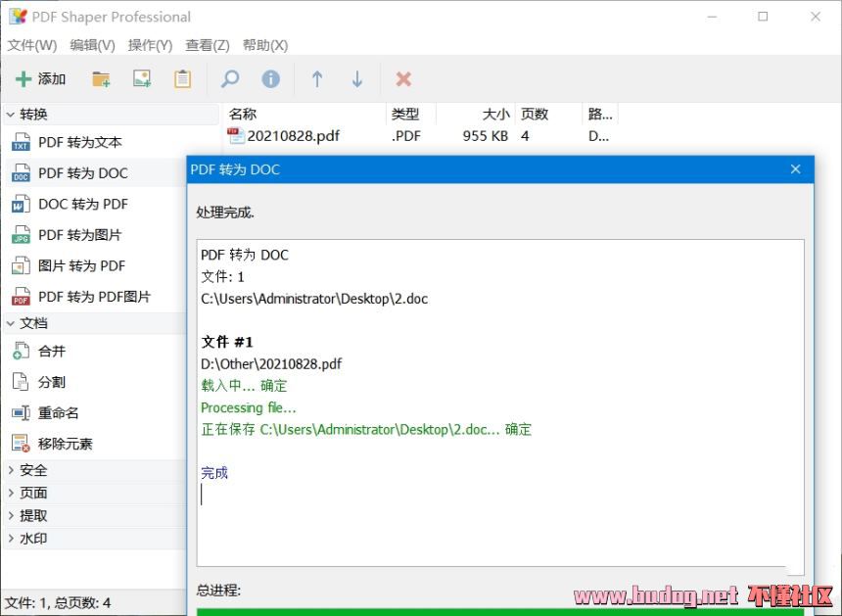Collapse the 转换 section

(10, 115)
